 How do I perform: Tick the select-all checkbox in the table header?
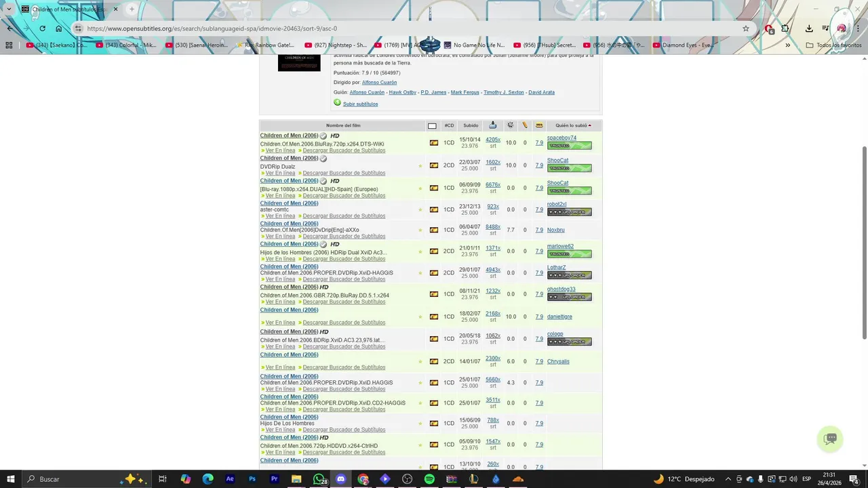coord(432,125)
